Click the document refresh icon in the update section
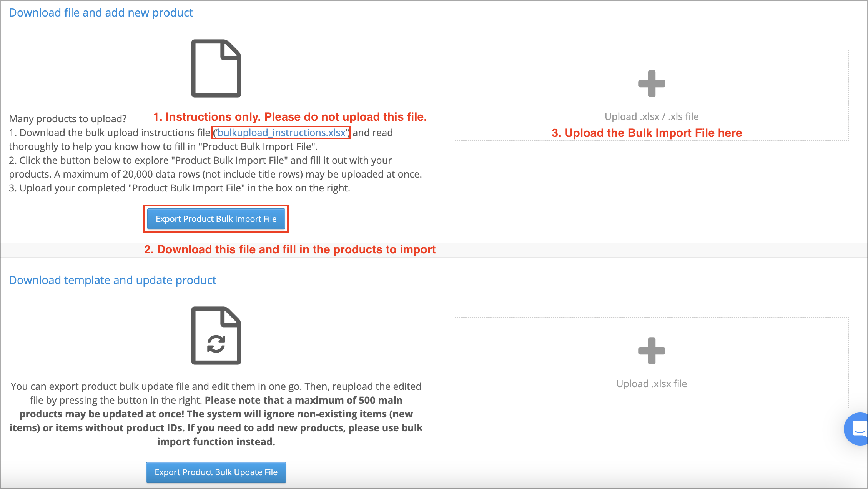The height and width of the screenshot is (489, 868). 216,335
